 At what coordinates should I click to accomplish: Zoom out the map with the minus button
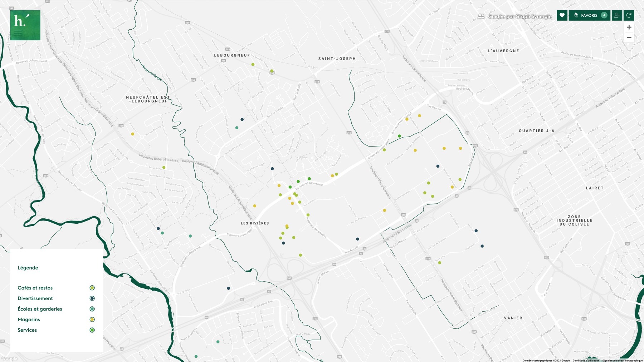pos(629,38)
